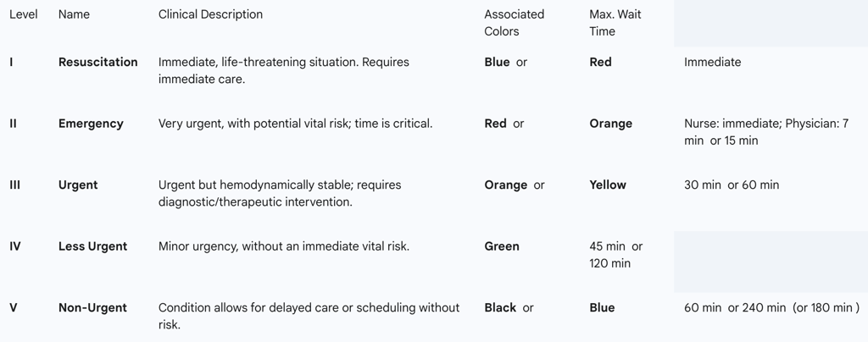Image resolution: width=868 pixels, height=342 pixels.
Task: Click the 45 min or 120 min cell
Action: tap(615, 255)
